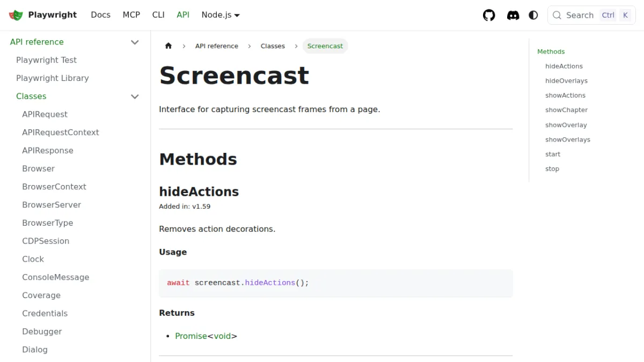Click the search magnifier icon
Image resolution: width=644 pixels, height=362 pixels.
[x=557, y=15]
